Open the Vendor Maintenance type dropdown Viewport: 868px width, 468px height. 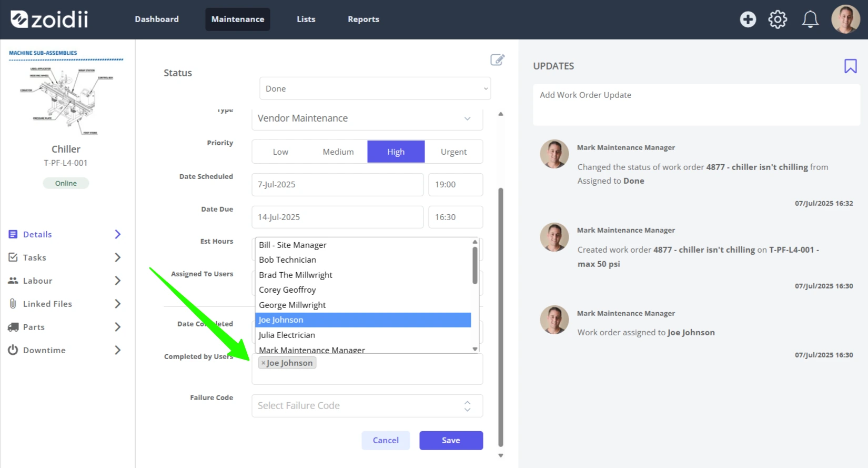367,118
